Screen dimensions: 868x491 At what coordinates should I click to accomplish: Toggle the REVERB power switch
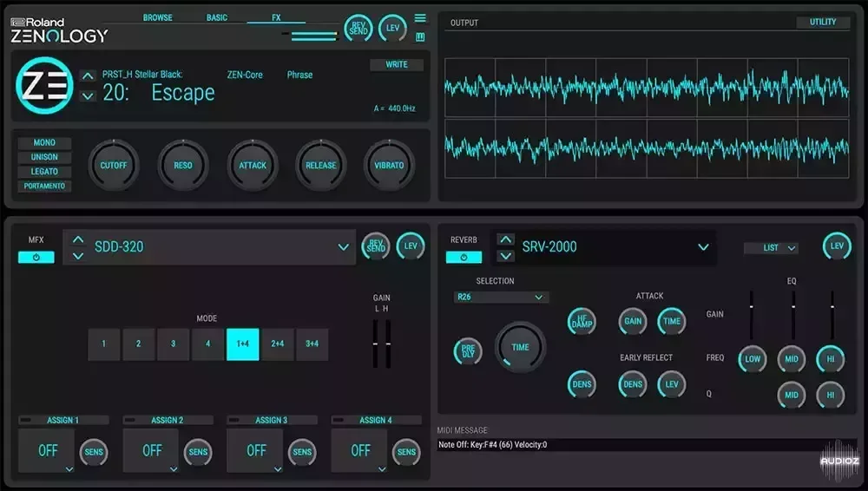464,258
